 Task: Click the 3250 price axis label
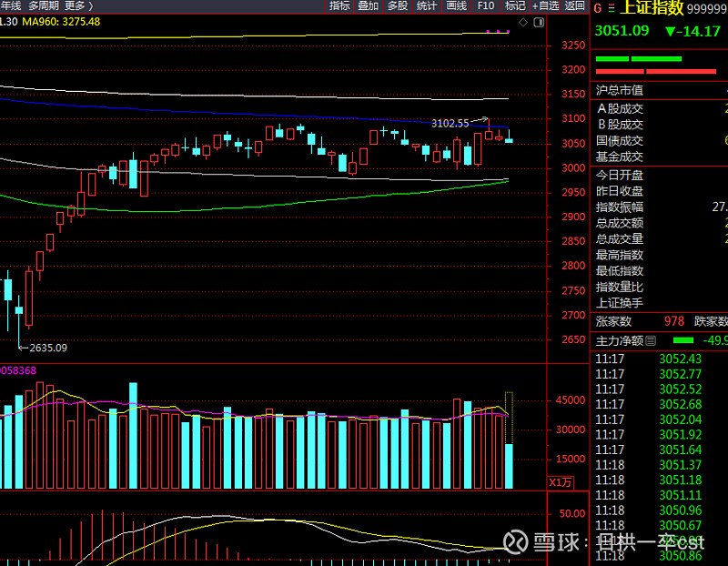click(573, 45)
